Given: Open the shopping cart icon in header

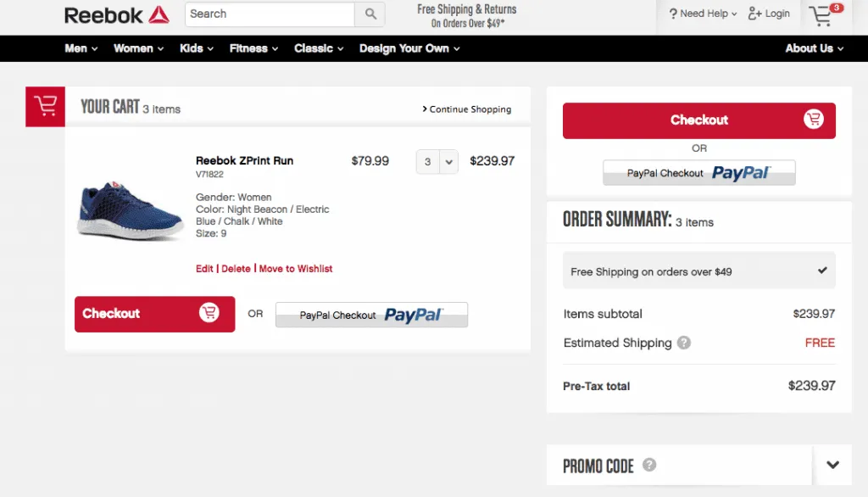Looking at the screenshot, I should pyautogui.click(x=825, y=15).
